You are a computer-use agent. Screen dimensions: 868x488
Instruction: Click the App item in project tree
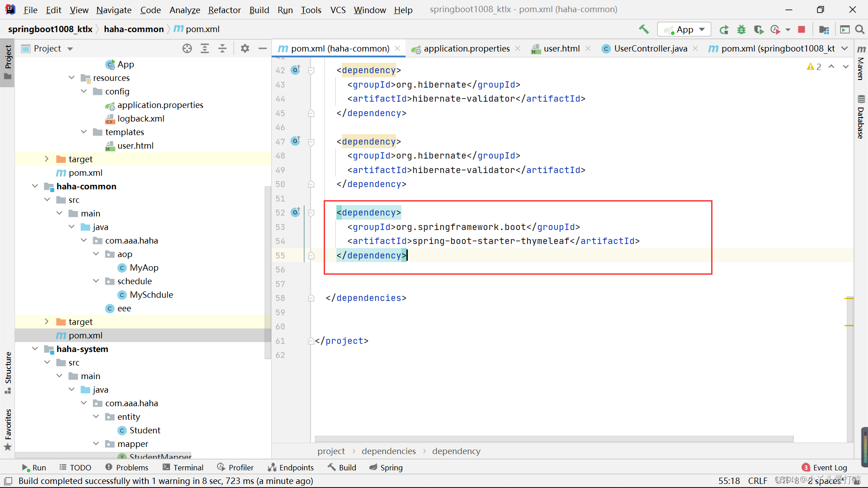126,64
